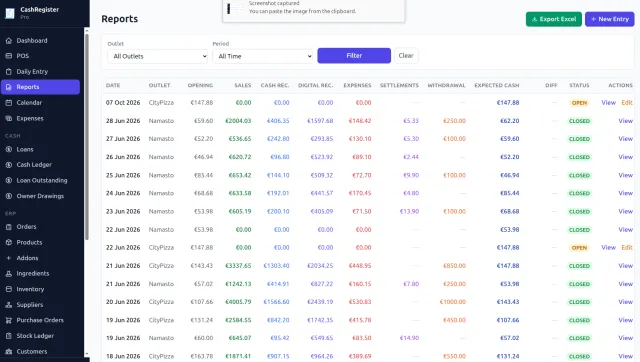Click the Addons plus icon
The width and height of the screenshot is (640, 362).
pos(9,258)
